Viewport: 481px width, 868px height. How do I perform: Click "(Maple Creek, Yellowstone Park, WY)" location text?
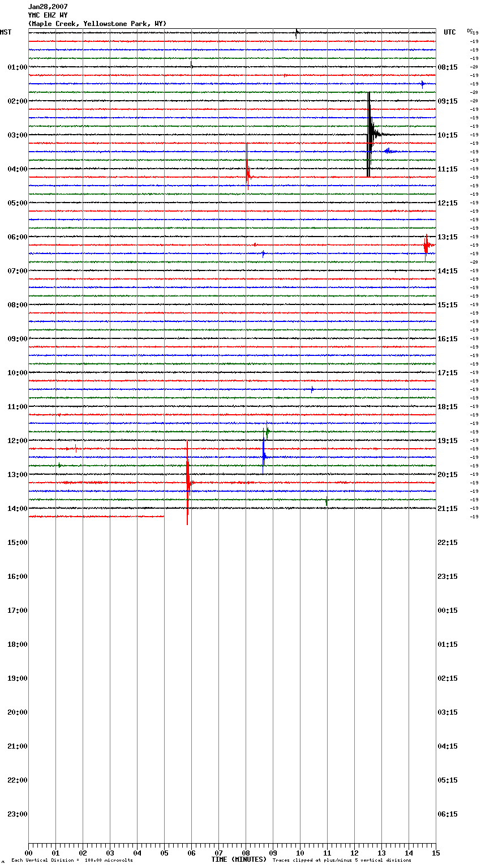[x=97, y=24]
